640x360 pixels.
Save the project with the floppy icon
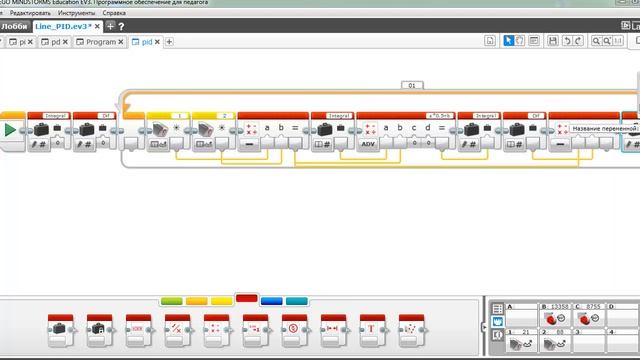pos(553,40)
